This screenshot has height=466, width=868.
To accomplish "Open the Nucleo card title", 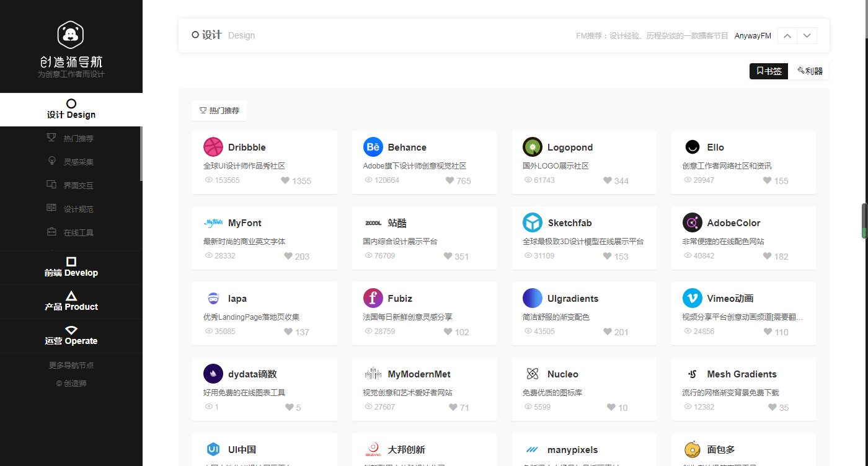I will click(563, 374).
